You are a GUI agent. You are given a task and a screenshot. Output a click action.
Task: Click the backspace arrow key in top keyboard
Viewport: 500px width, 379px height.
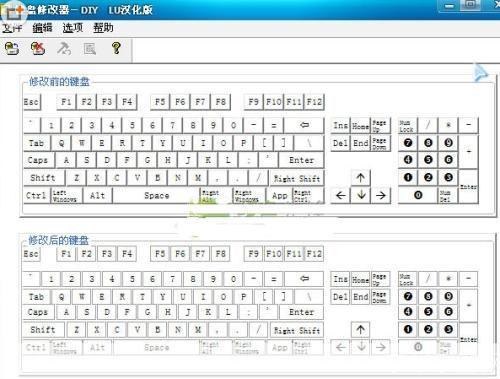pyautogui.click(x=304, y=125)
